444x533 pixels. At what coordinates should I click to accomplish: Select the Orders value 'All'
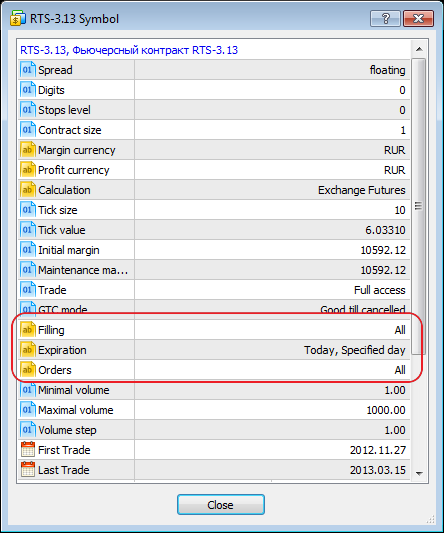point(400,370)
